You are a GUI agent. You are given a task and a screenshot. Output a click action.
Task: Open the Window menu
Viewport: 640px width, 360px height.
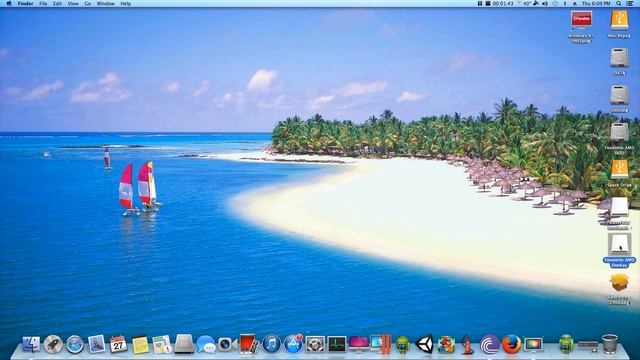tap(105, 3)
